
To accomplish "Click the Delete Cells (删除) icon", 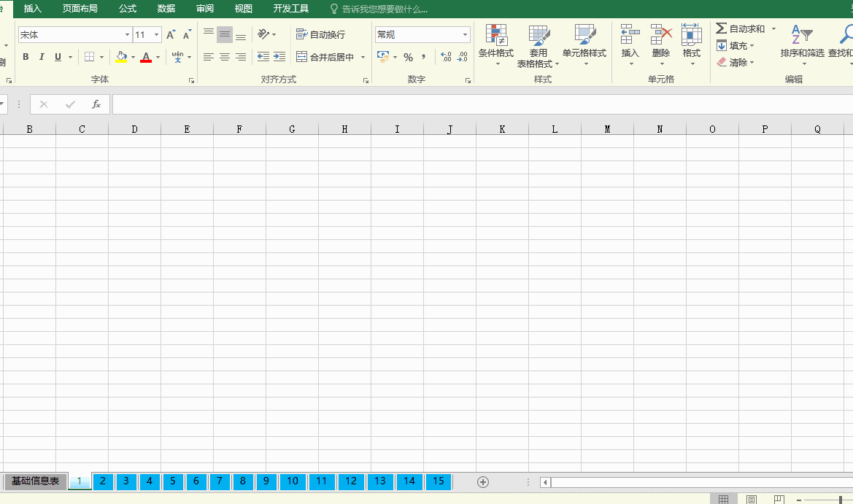I will [661, 35].
